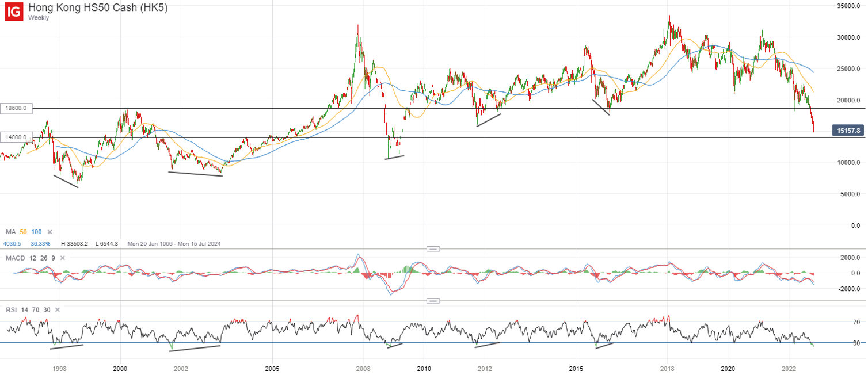Remove the MA indicator with its X
Viewport: 868px width, 375px height.
pyautogui.click(x=50, y=232)
